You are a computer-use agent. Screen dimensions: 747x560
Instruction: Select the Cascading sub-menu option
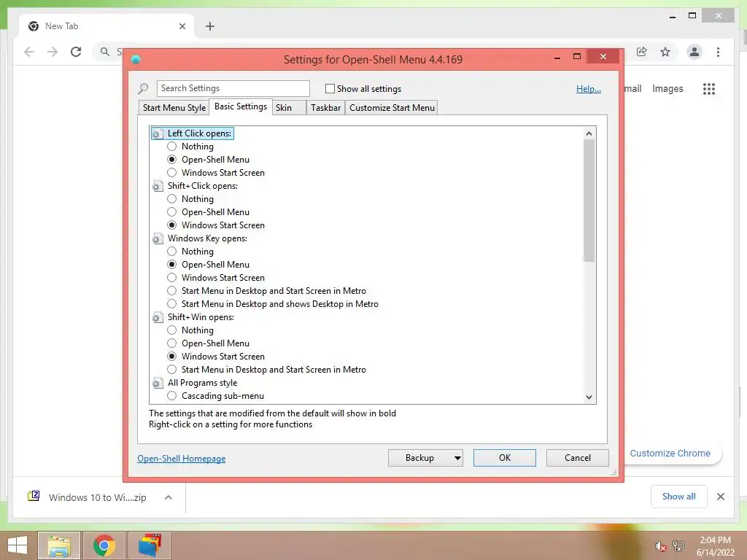172,396
